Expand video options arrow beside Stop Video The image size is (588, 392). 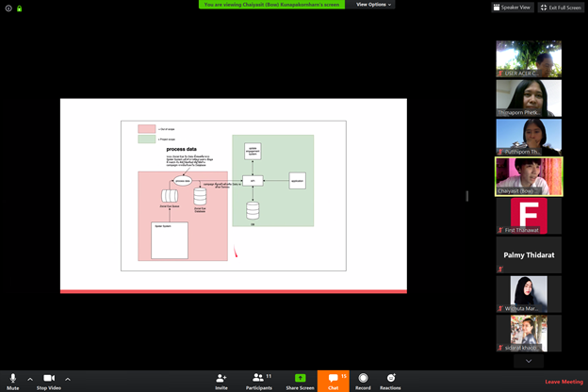(68, 379)
